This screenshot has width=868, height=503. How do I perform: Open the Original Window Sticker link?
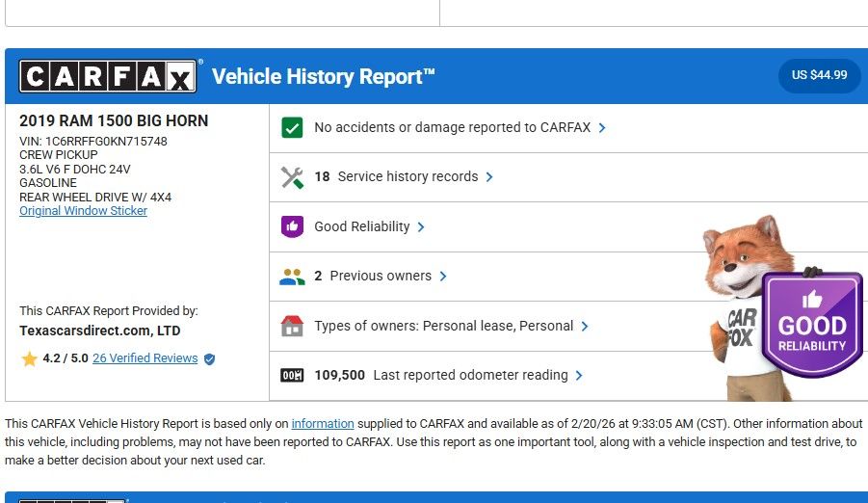point(83,211)
